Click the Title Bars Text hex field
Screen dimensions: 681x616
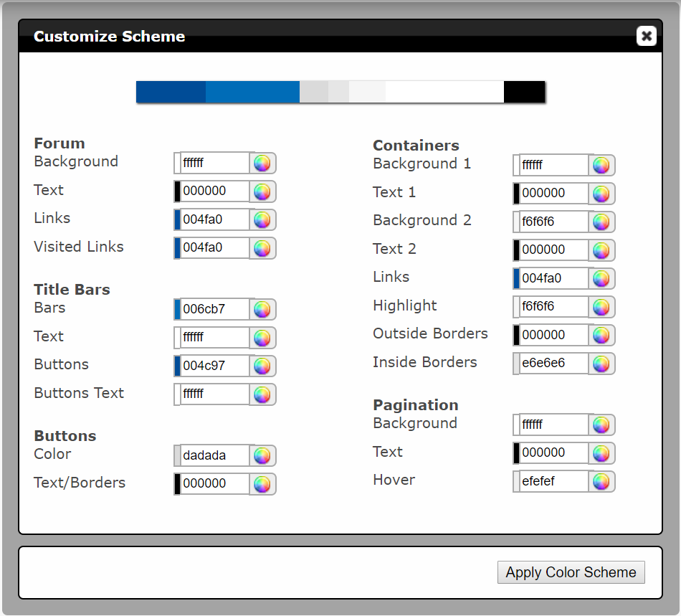(215, 338)
